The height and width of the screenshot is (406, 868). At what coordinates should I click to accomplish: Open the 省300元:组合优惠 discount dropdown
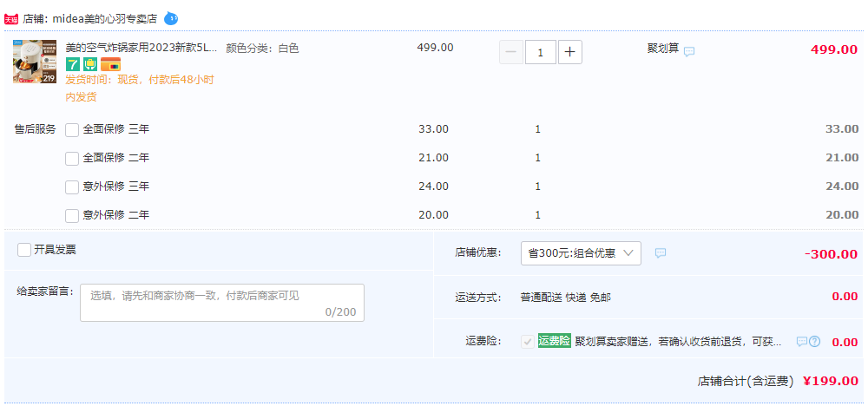[x=581, y=253]
